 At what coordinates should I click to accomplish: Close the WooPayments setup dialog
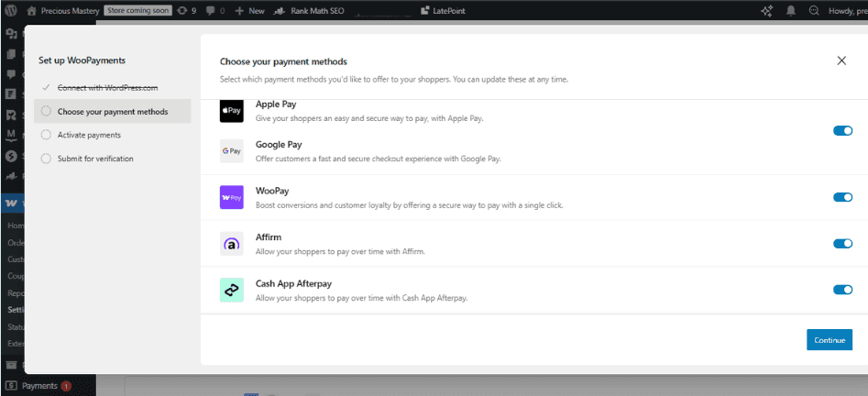(x=841, y=60)
